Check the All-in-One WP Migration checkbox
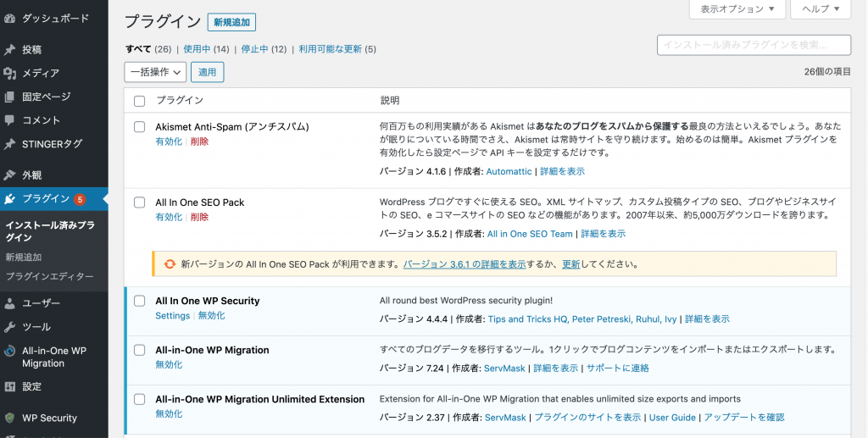This screenshot has height=438, width=868. tap(140, 350)
